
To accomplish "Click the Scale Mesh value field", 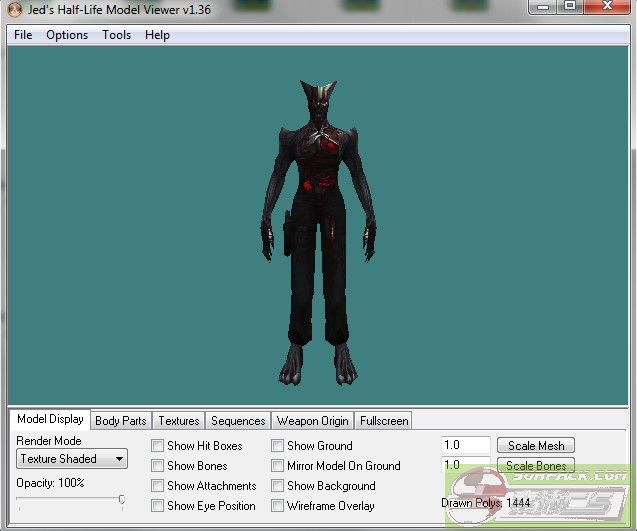I will [465, 446].
